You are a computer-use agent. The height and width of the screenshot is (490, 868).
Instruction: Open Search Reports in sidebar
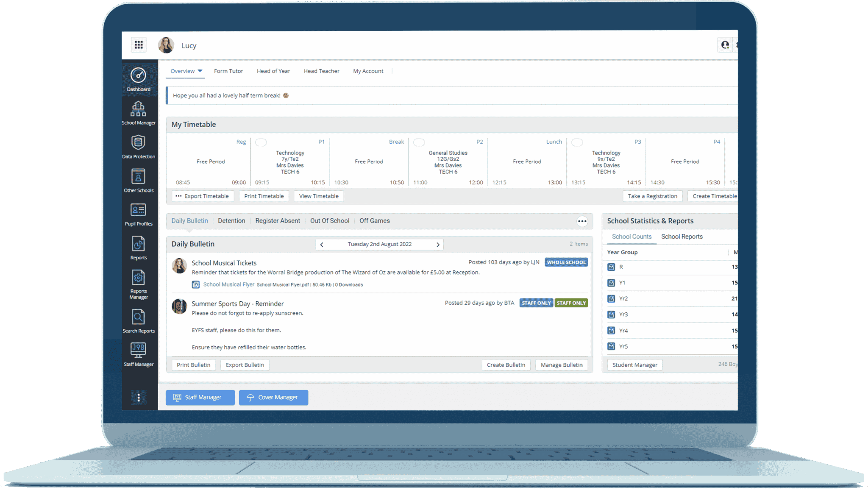(139, 321)
